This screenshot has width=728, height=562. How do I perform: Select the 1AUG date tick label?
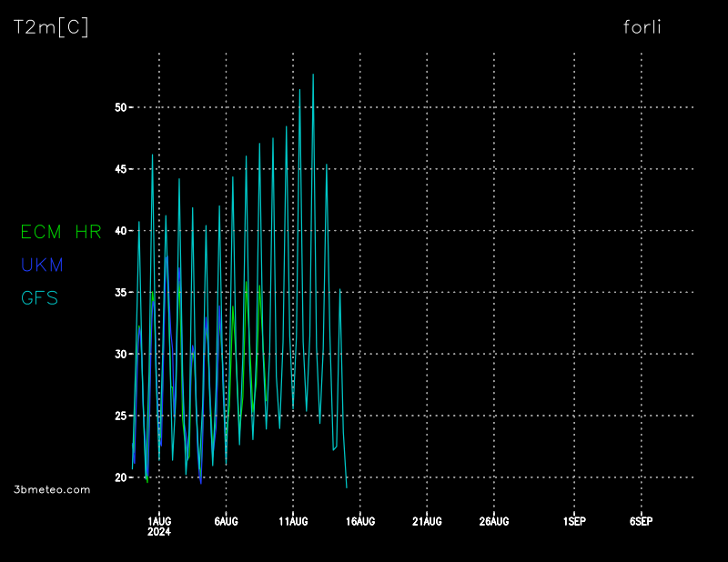pyautogui.click(x=159, y=520)
